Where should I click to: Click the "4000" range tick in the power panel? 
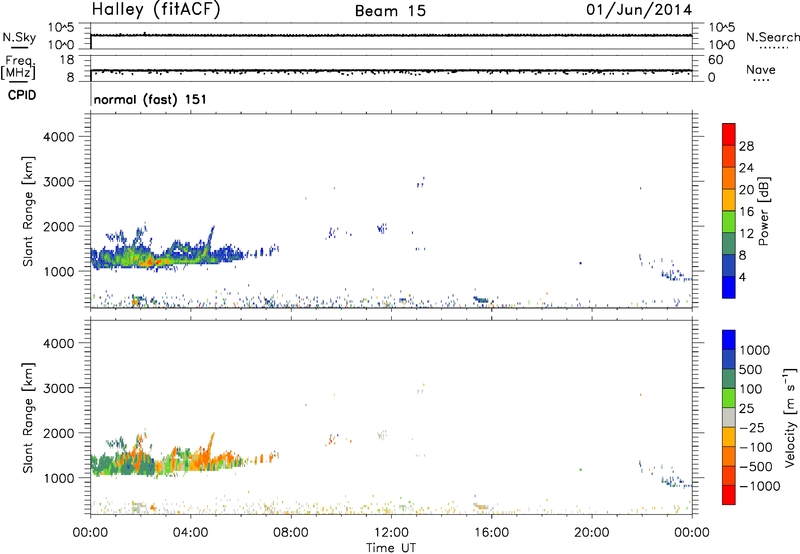(59, 137)
